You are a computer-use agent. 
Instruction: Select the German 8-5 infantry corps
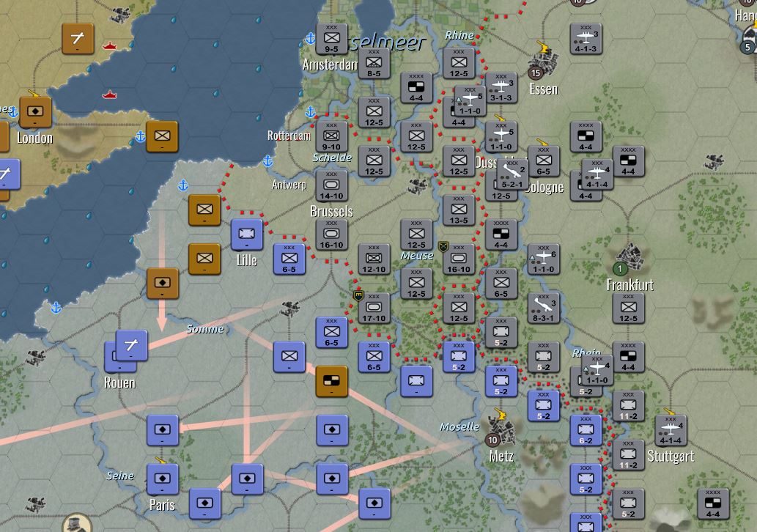[x=374, y=63]
